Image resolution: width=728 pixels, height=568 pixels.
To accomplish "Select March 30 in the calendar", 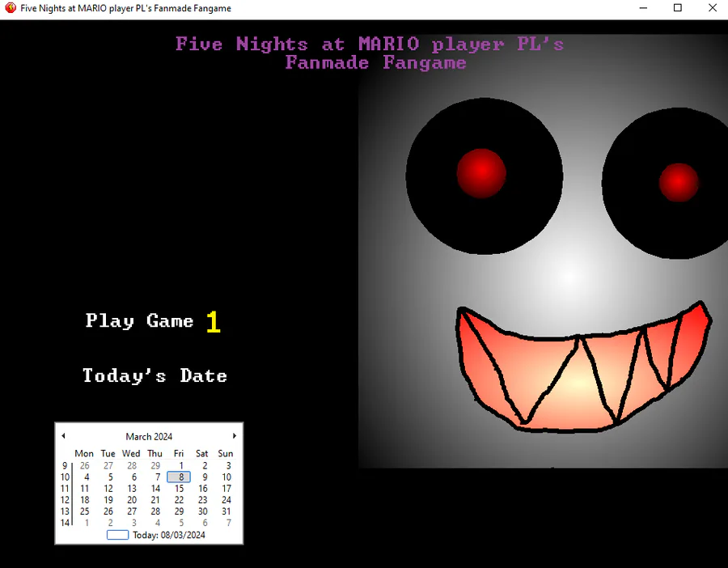I will tap(203, 511).
